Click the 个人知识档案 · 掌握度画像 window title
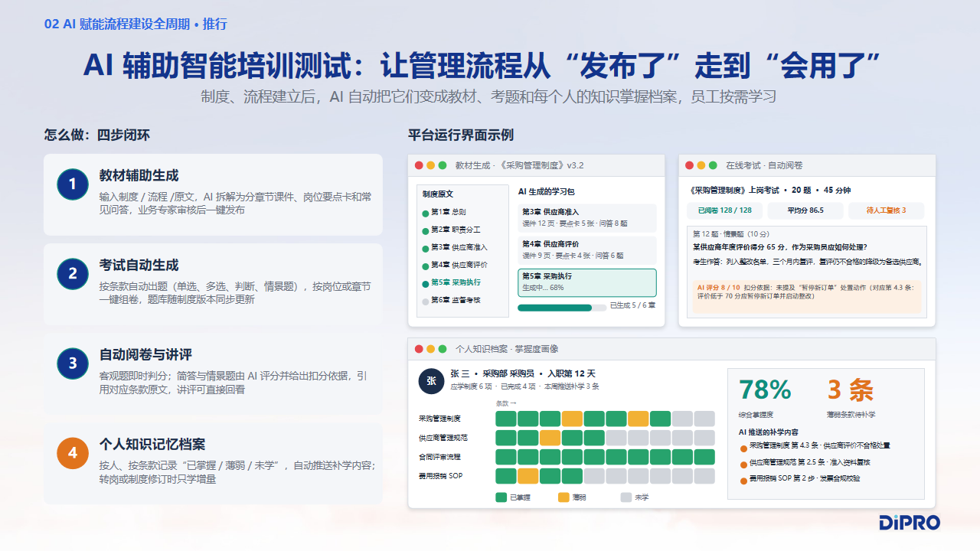This screenshot has width=980, height=551. click(508, 349)
